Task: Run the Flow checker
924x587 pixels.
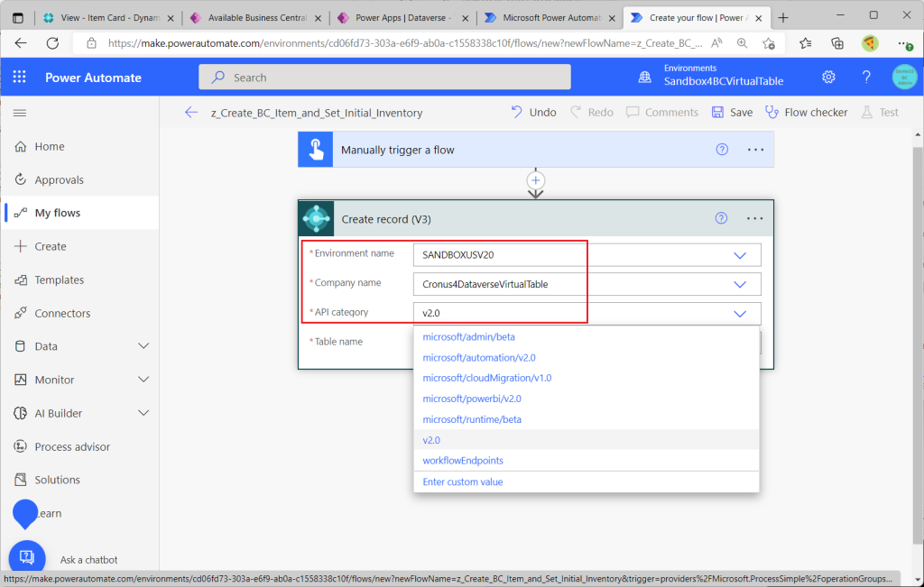Action: 806,113
